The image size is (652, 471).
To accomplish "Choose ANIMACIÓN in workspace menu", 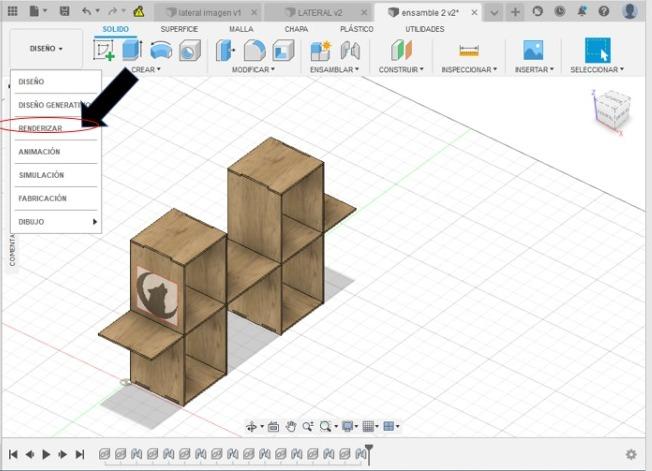I will [39, 151].
